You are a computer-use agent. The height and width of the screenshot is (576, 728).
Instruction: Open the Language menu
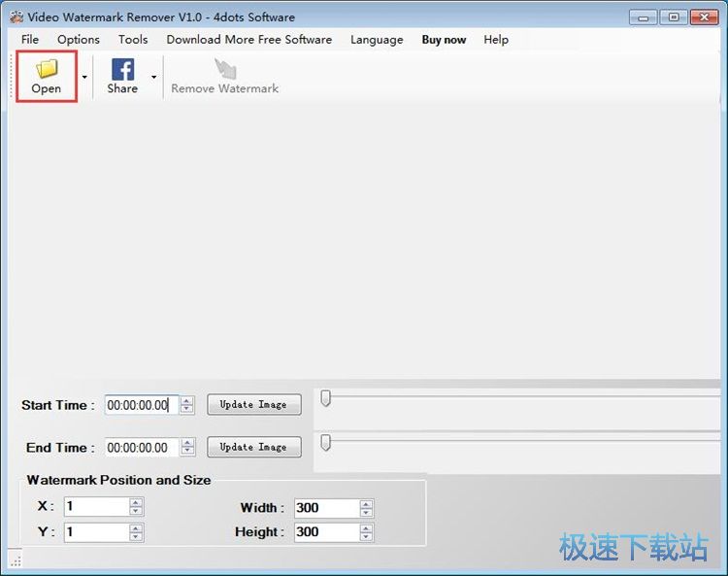click(x=377, y=40)
